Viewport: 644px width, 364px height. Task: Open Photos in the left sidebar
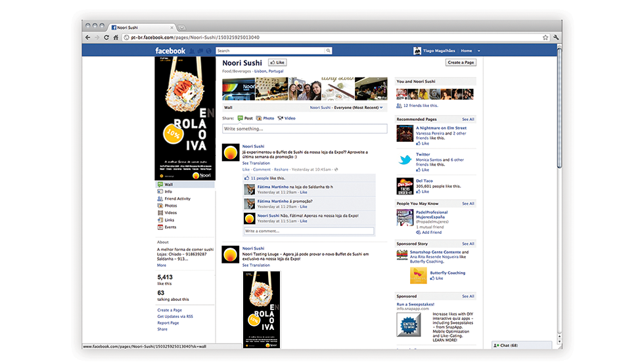coord(170,206)
